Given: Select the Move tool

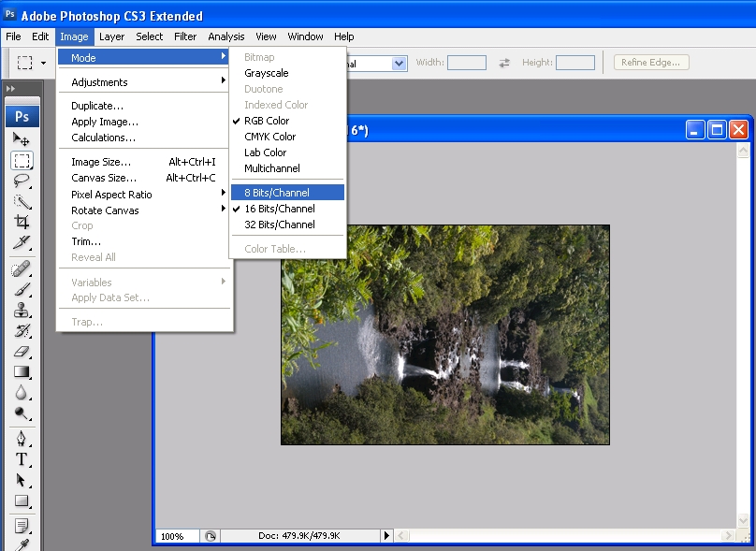Looking at the screenshot, I should click(22, 139).
